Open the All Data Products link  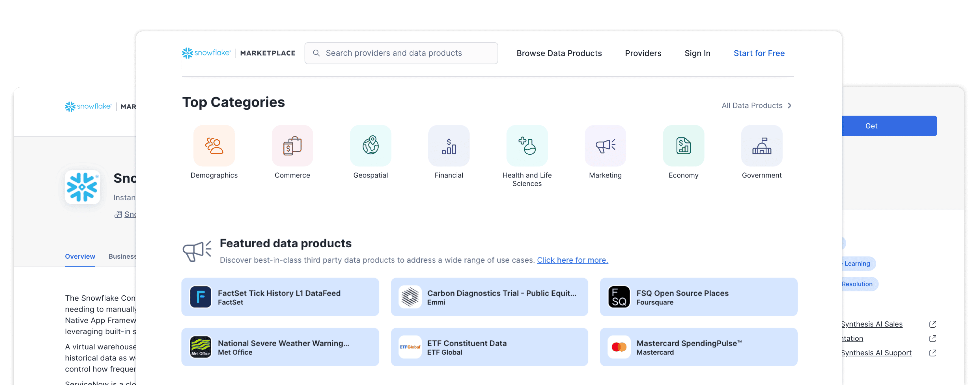(752, 106)
